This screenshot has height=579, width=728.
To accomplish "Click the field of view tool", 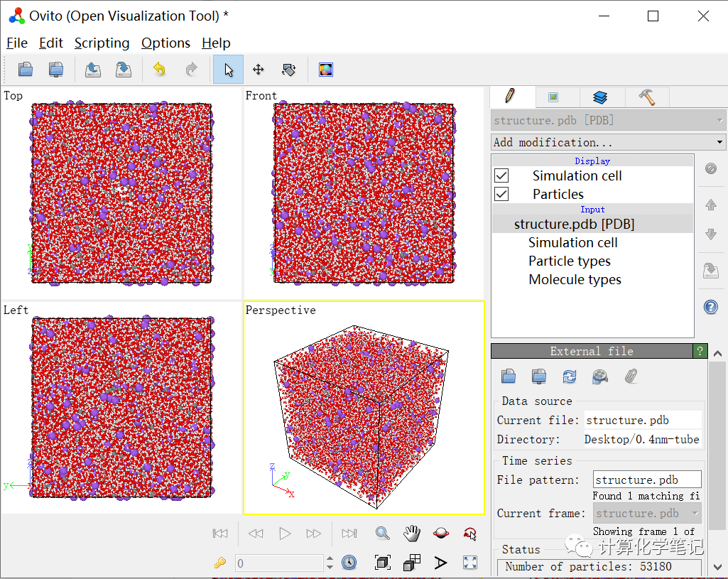I will point(440,563).
